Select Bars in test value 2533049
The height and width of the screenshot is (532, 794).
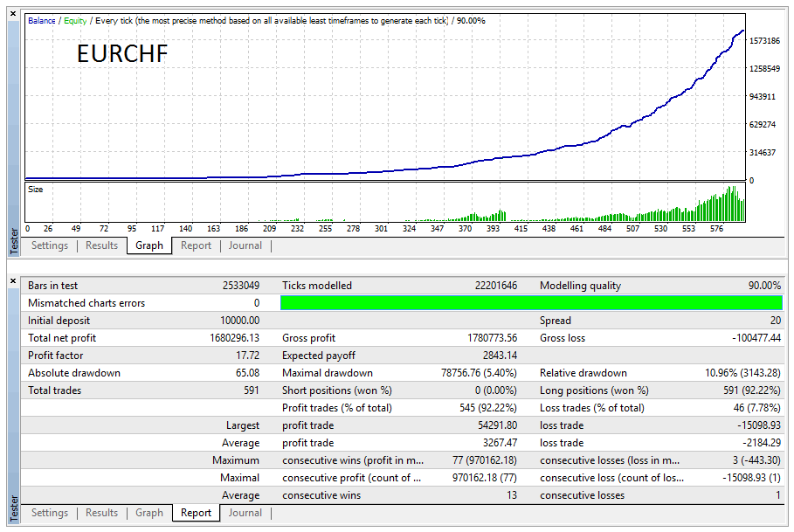(241, 286)
